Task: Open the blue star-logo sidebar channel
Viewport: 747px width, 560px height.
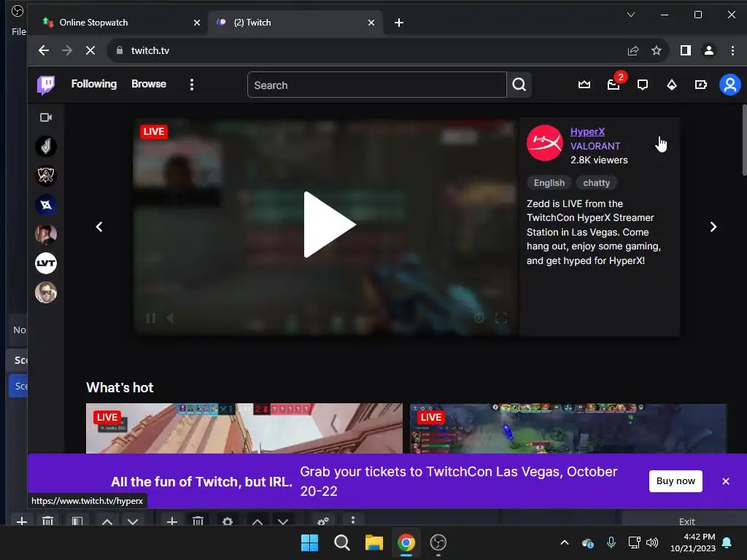Action: (46, 205)
